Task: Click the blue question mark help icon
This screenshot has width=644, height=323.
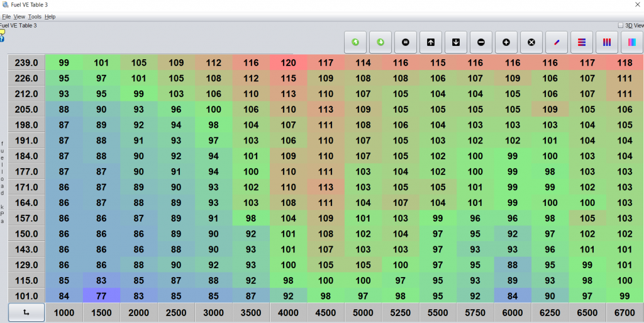Action: pos(3,39)
